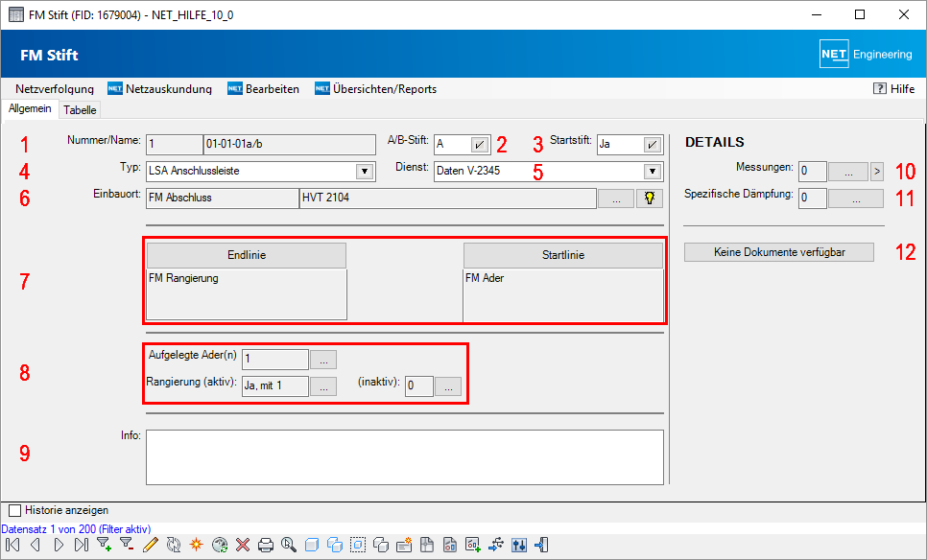
Task: Click the Endlinie header button
Action: click(x=246, y=255)
